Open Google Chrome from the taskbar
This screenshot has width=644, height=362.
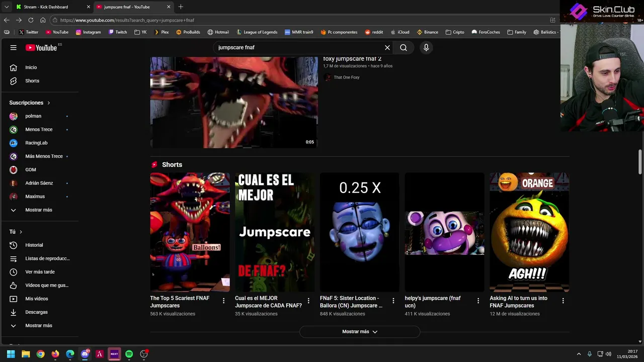click(40, 354)
